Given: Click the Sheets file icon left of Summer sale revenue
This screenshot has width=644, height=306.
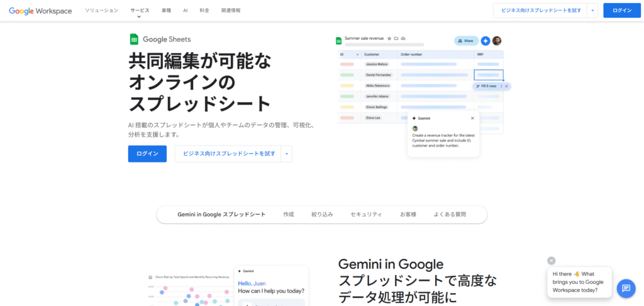Looking at the screenshot, I should pos(339,41).
